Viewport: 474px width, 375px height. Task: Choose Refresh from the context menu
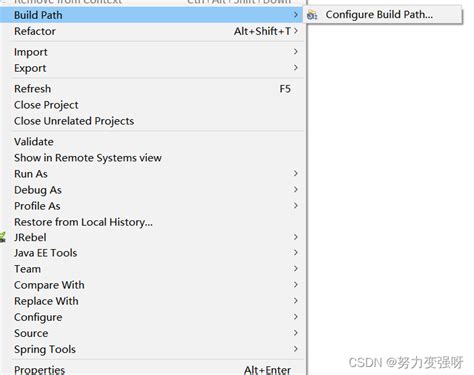click(153, 89)
